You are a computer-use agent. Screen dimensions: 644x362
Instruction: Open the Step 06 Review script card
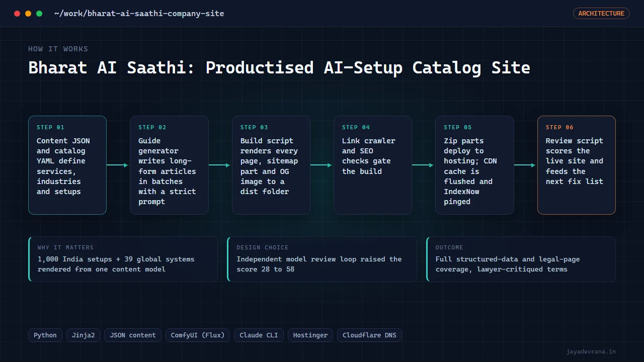coord(577,165)
